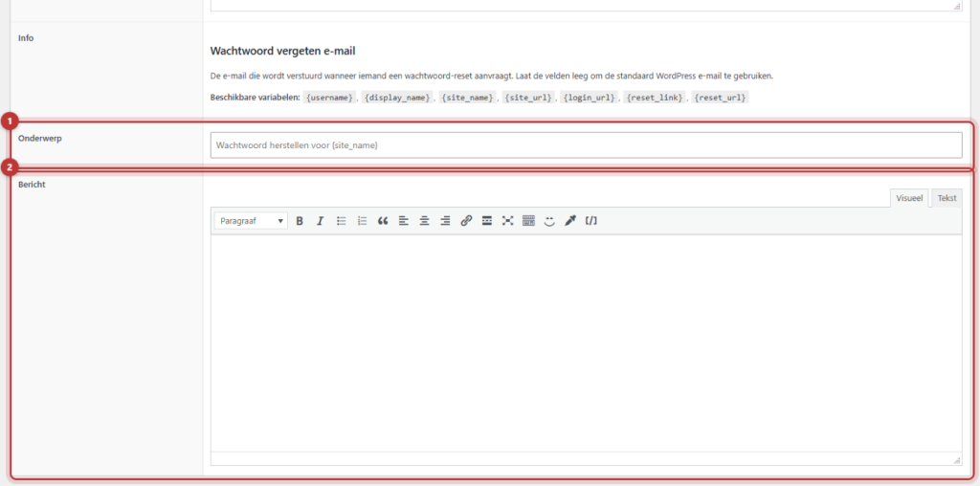980x486 pixels.
Task: Click the {site_name} variable code tag
Action: click(x=467, y=99)
